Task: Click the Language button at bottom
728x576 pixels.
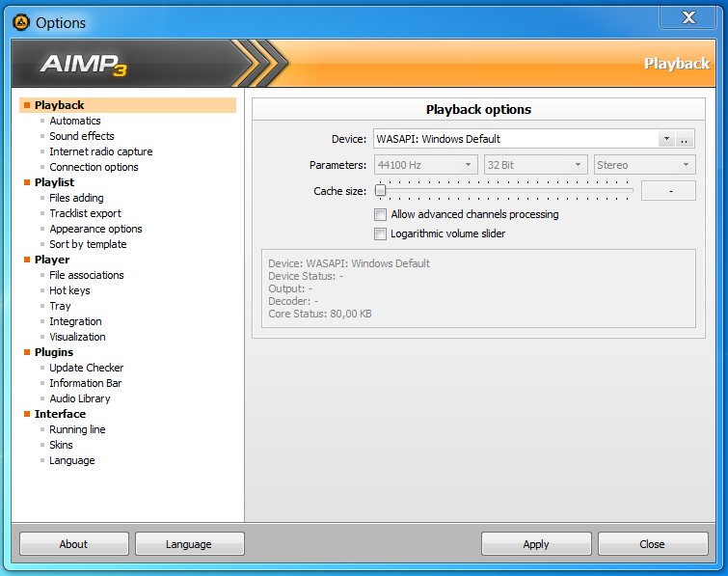Action: tap(189, 544)
